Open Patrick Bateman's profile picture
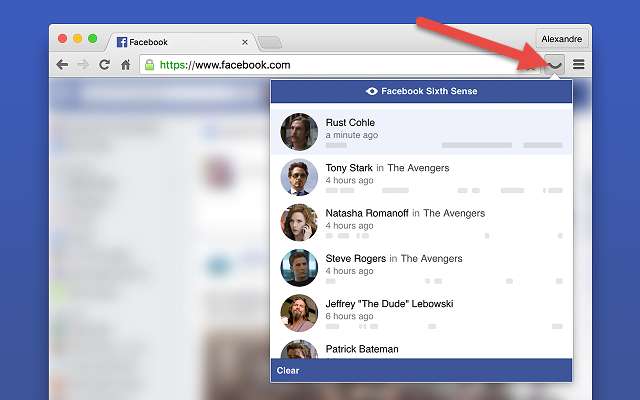The width and height of the screenshot is (640, 400). [299, 349]
